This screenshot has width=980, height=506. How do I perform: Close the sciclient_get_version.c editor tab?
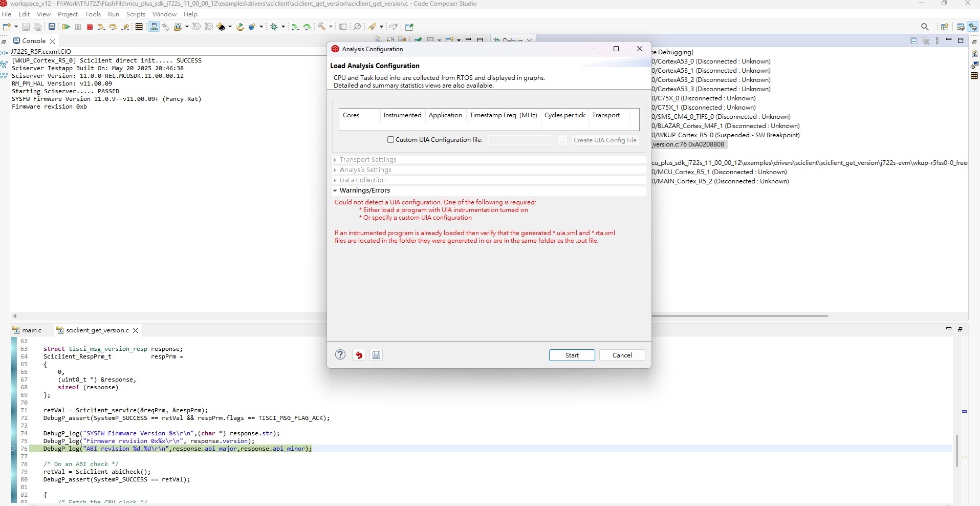[135, 331]
